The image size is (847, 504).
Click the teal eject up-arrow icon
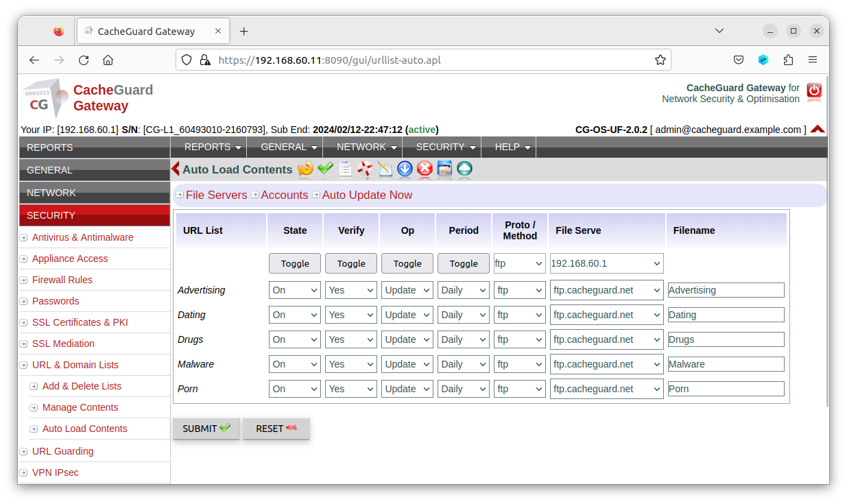464,169
